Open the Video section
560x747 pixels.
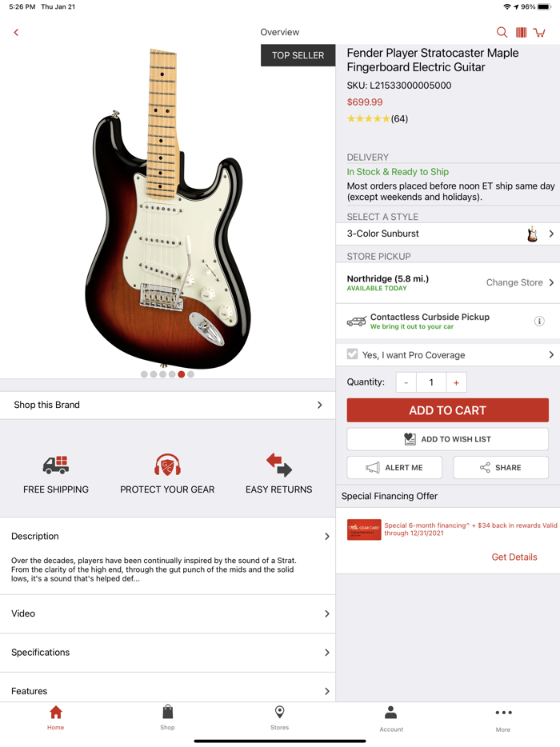point(167,613)
